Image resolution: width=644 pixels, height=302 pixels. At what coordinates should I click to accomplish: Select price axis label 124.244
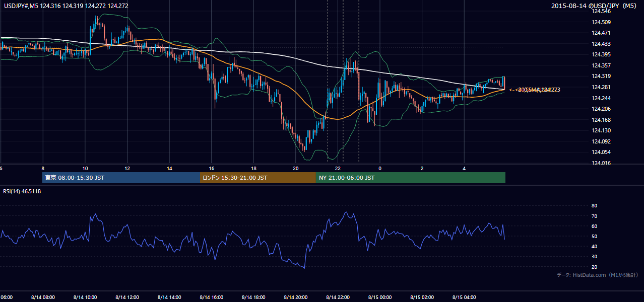point(602,98)
